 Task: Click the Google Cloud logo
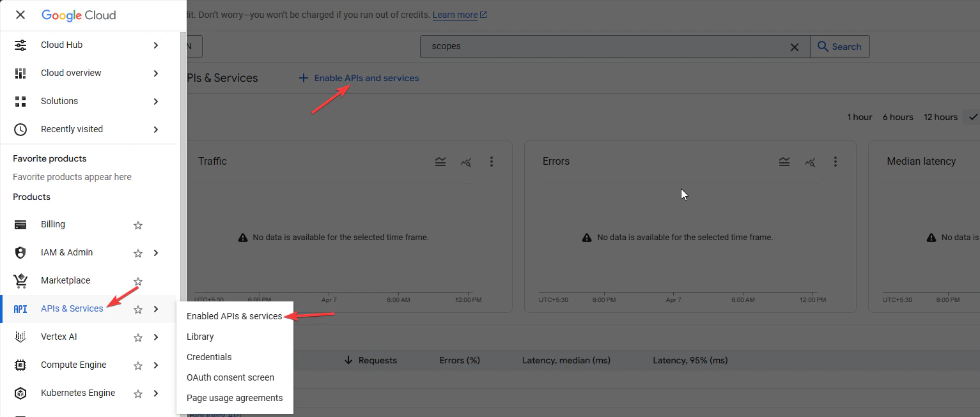[79, 15]
